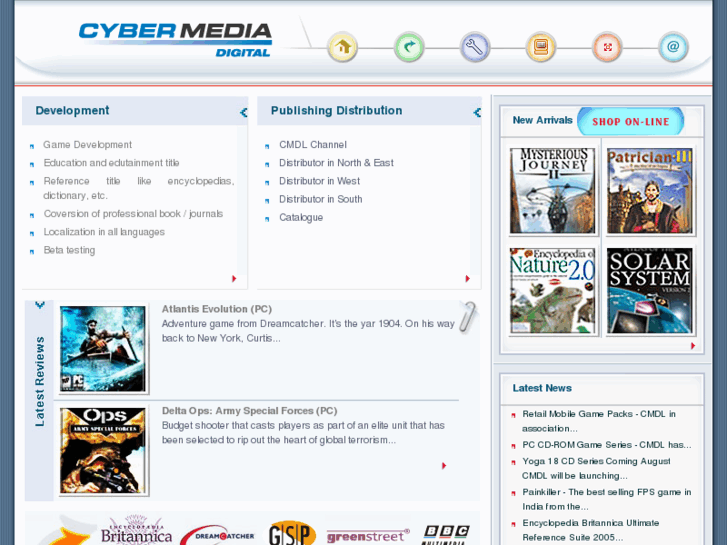This screenshot has width=727, height=545.
Task: Open Encyclopedia of Nature 2.0 cover
Action: click(552, 290)
